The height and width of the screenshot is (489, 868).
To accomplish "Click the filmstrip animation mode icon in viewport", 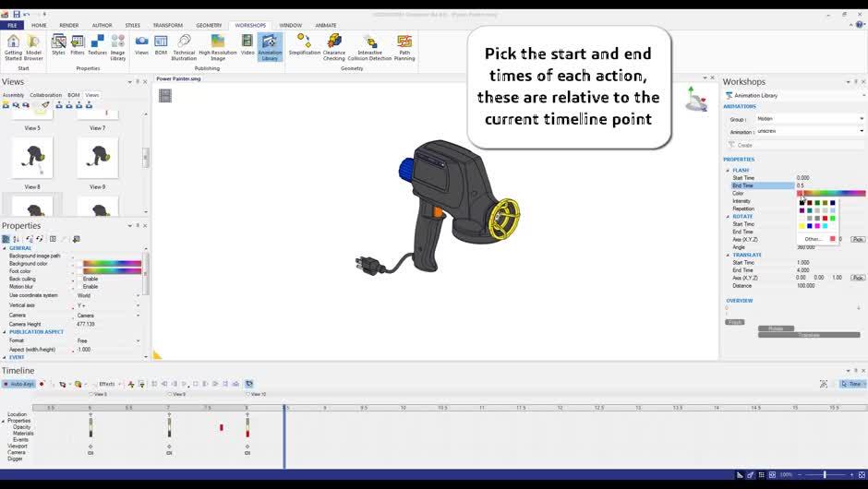I will pyautogui.click(x=165, y=95).
